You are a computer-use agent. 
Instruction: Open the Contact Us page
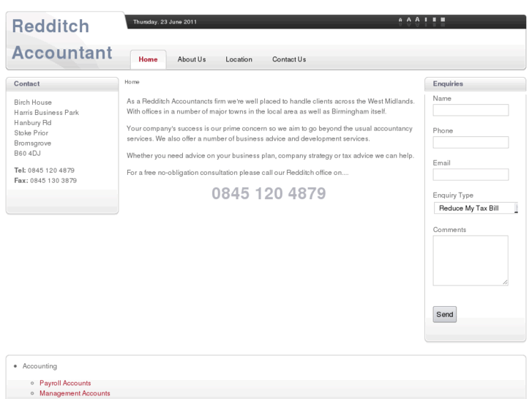point(289,59)
